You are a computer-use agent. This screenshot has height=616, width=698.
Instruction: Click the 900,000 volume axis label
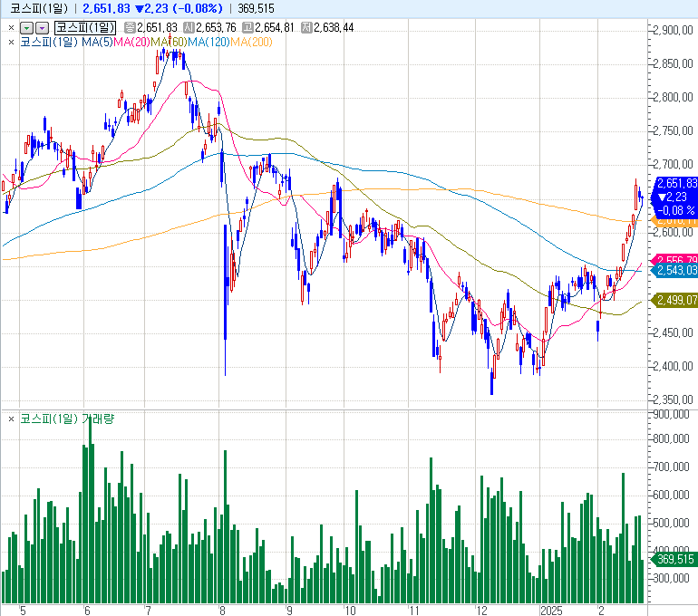pos(672,415)
